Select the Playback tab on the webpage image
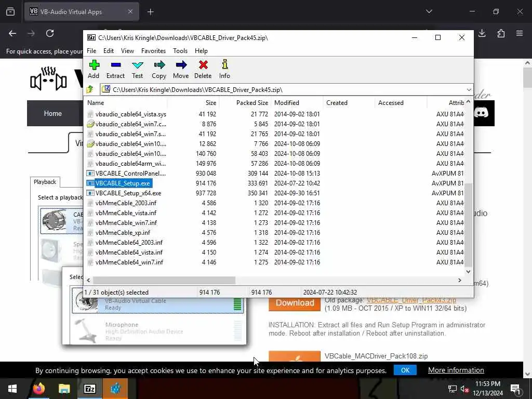The width and height of the screenshot is (532, 399). (45, 182)
